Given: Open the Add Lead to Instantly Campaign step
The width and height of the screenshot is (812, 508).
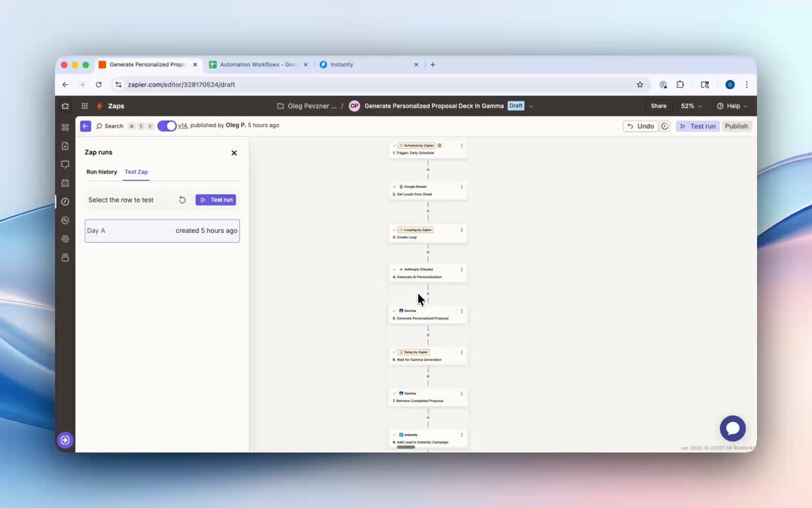Looking at the screenshot, I should click(428, 439).
